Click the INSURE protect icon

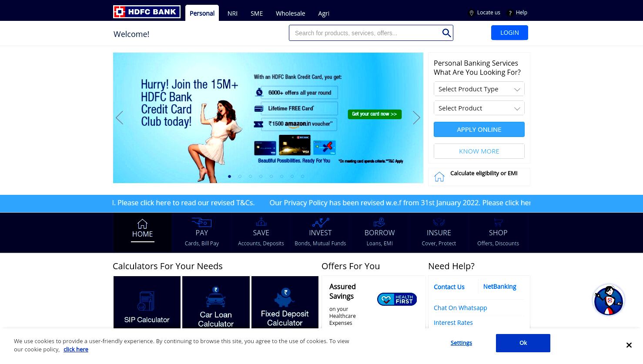[x=439, y=222]
